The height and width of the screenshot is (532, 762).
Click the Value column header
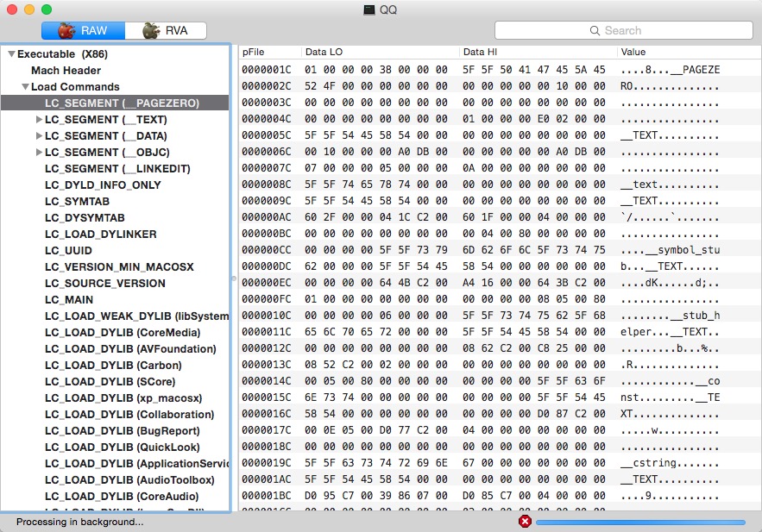(x=689, y=52)
